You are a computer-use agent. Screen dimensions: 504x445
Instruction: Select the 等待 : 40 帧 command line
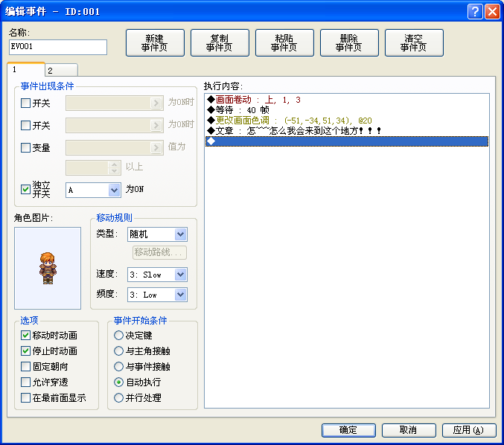[347, 110]
